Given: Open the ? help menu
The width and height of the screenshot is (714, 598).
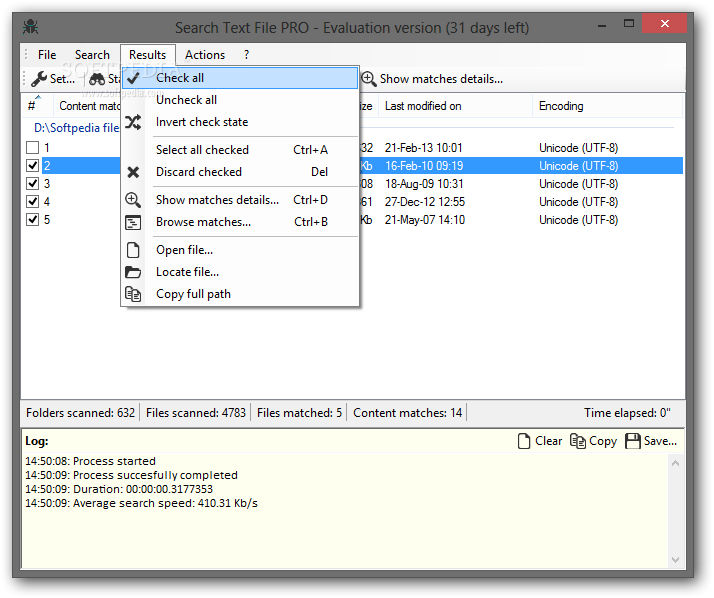Looking at the screenshot, I should tap(246, 55).
